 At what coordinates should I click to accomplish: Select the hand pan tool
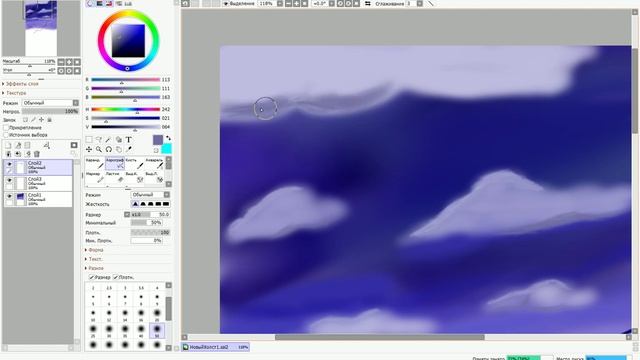point(118,149)
